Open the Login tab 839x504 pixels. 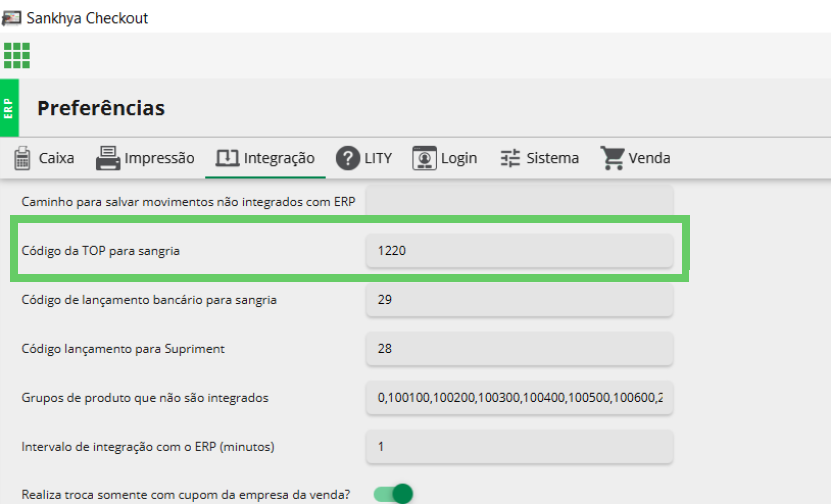(445, 158)
